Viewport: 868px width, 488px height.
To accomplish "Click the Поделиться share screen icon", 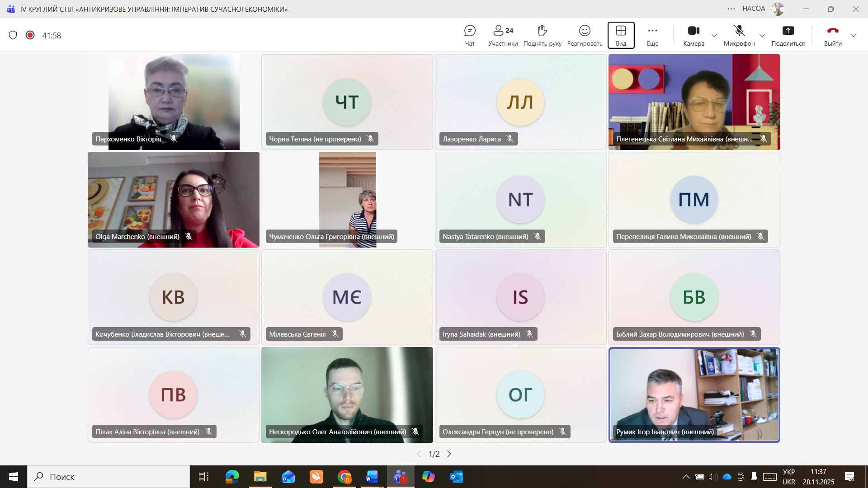I will point(788,31).
